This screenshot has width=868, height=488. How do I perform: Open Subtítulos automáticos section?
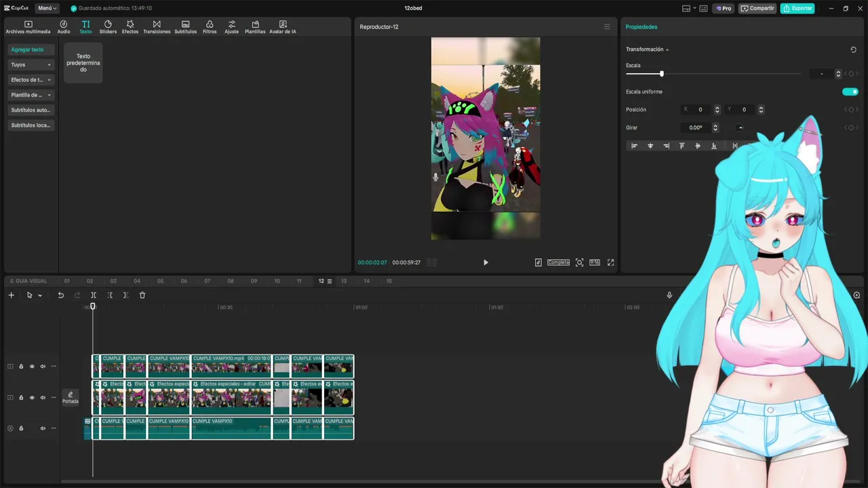(31, 110)
